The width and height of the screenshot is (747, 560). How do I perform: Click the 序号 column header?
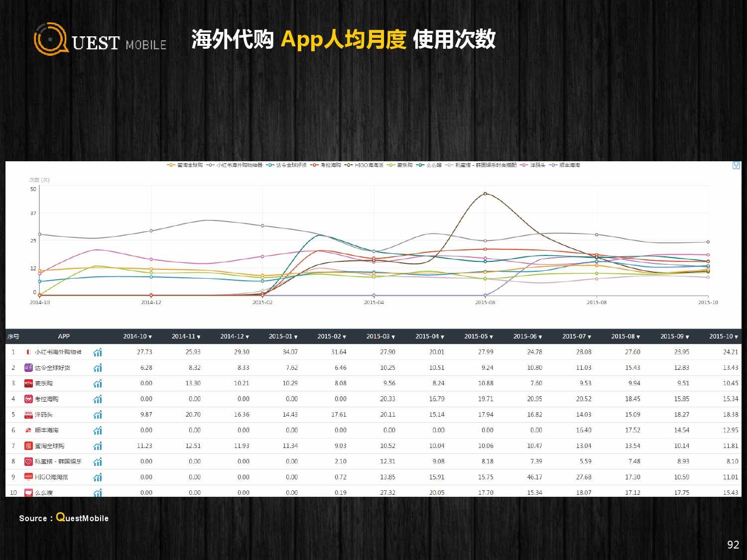coord(13,336)
